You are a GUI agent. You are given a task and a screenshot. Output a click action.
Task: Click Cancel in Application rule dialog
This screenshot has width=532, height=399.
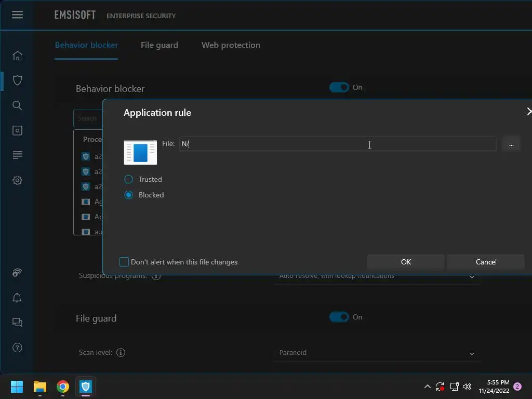[486, 262]
